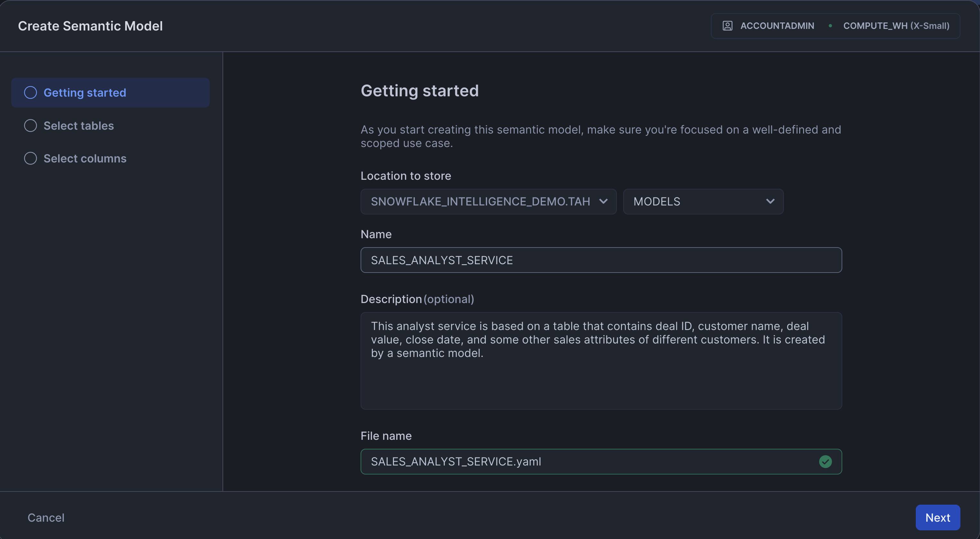980x539 pixels.
Task: Click the ACCOUNTADMIN role user icon
Action: click(727, 26)
